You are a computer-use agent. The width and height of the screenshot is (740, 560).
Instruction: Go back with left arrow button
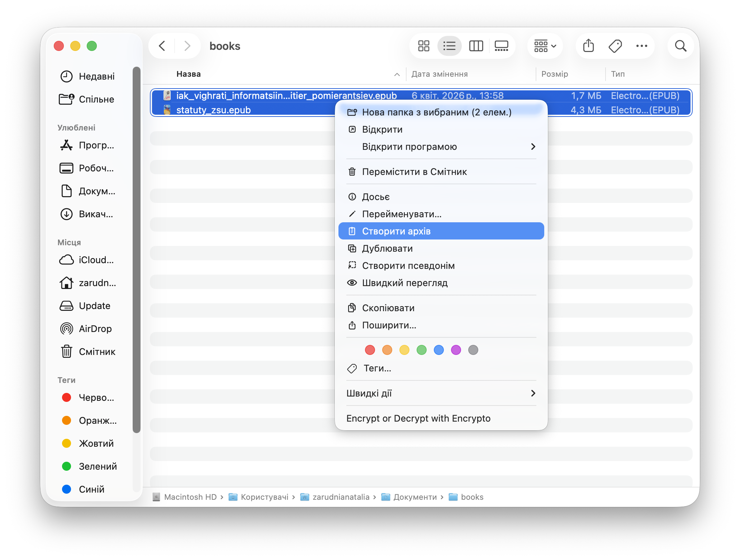point(162,46)
